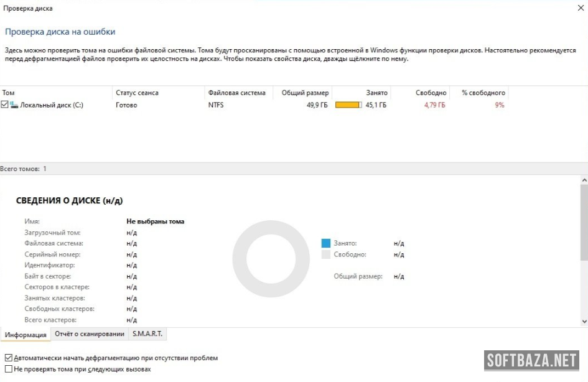
Task: Click the yellow used-space bar for drive C:
Action: coord(348,105)
